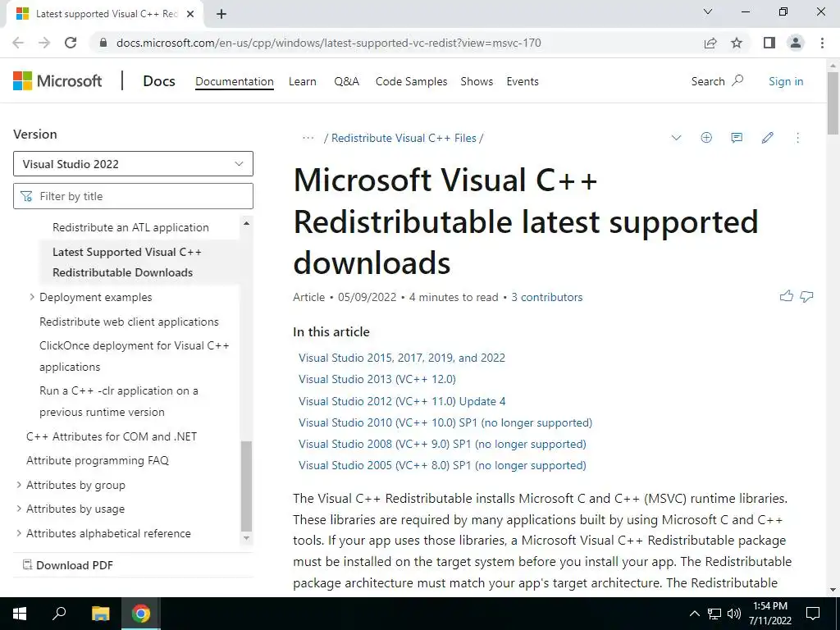Edit this article with the pencil icon
Screen dimensions: 840x630
[767, 138]
